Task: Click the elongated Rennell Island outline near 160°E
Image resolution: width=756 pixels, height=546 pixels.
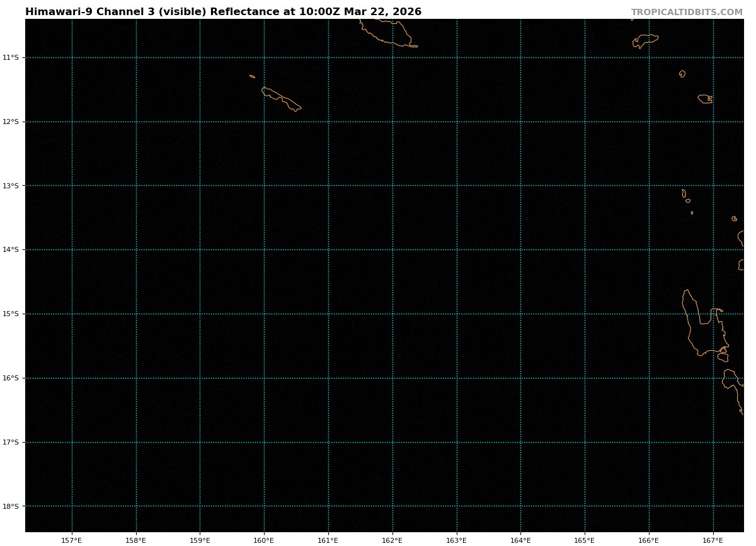Action: point(281,99)
